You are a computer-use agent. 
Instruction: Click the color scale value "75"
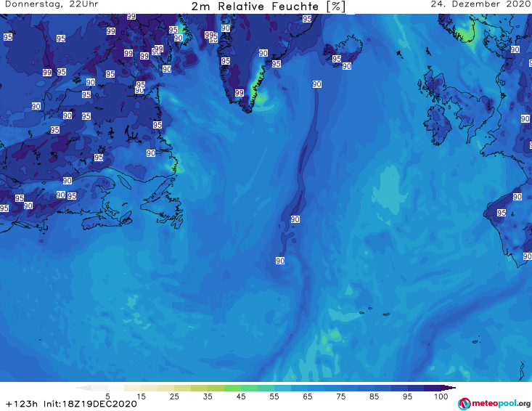pyautogui.click(x=340, y=396)
